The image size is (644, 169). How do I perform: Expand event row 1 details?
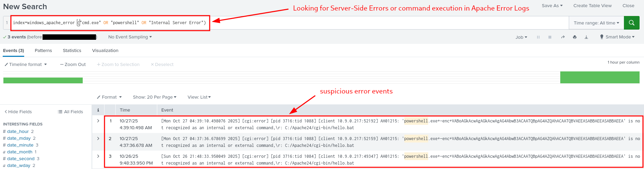[x=98, y=121]
